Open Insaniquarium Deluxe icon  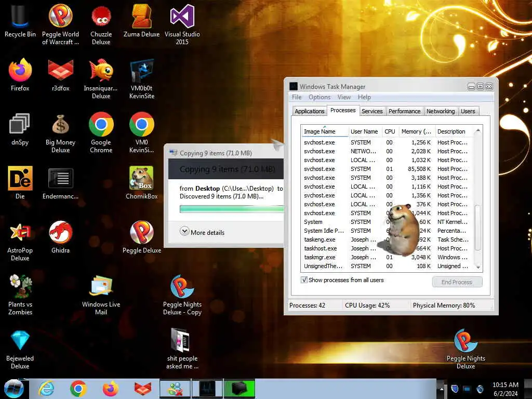pos(101,79)
